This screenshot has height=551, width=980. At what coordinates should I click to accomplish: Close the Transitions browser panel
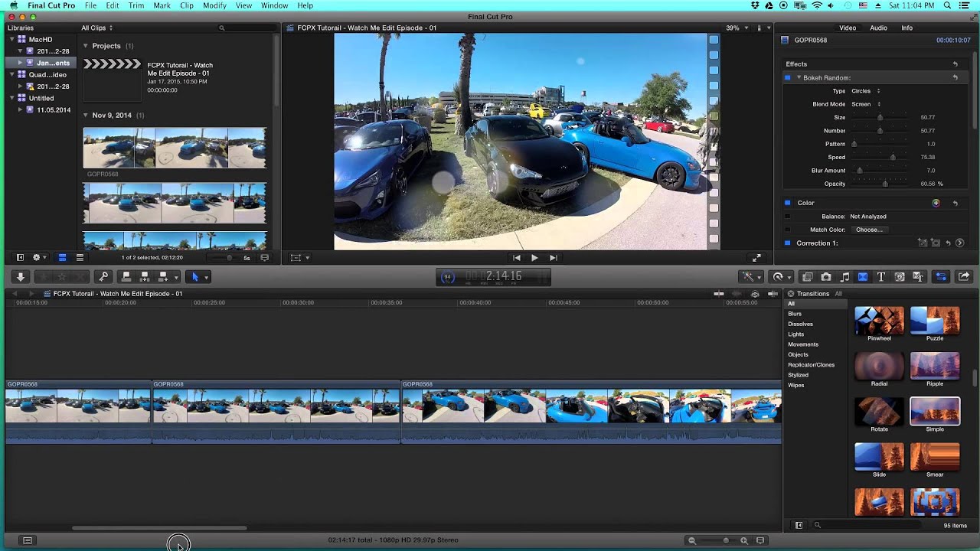[791, 294]
